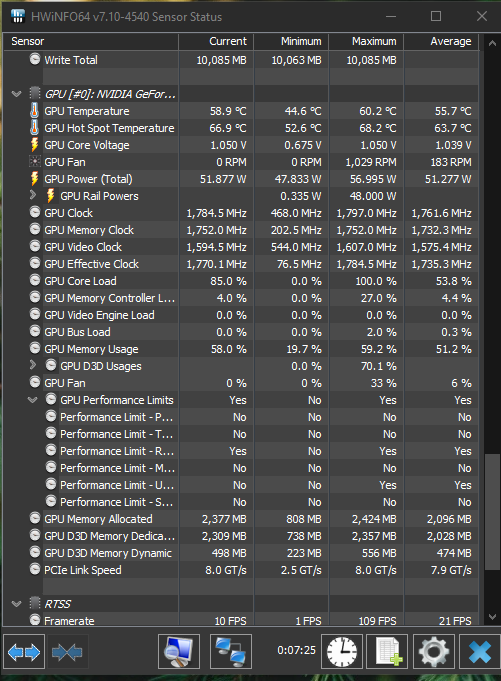Click the GPU Memory Clock gauge icon
Screen dimensions: 501x681
pyautogui.click(x=35, y=229)
